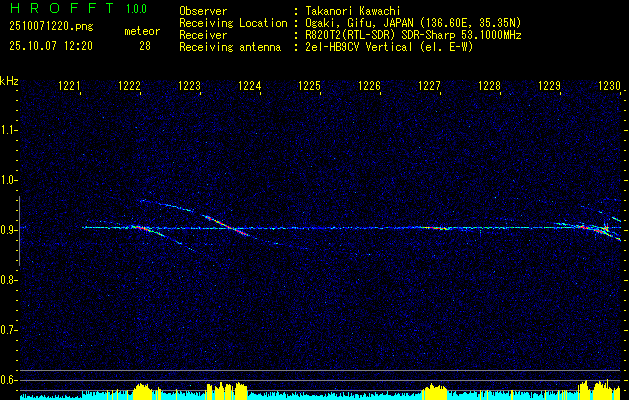Click the 1230 time marker

[x=609, y=85]
